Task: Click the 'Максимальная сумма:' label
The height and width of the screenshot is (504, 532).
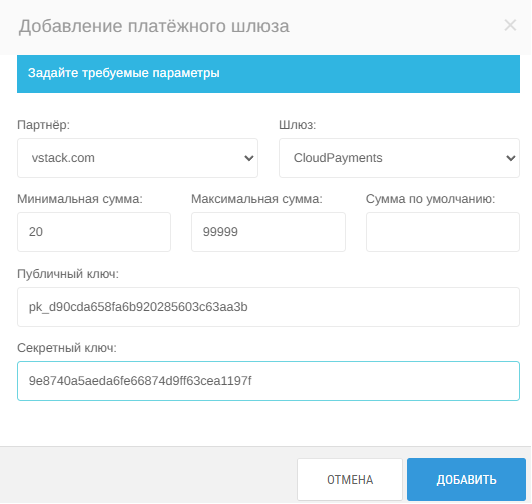Action: [x=257, y=199]
